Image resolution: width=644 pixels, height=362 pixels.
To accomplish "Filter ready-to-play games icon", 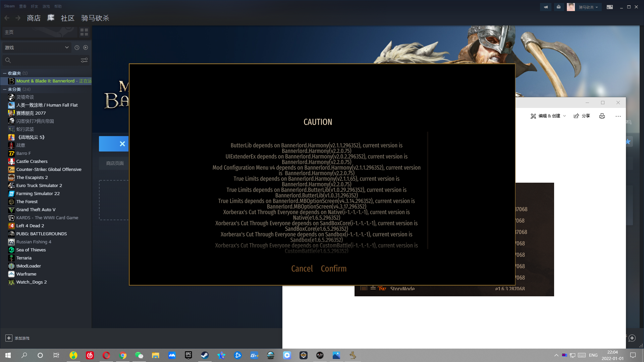I will (x=86, y=48).
